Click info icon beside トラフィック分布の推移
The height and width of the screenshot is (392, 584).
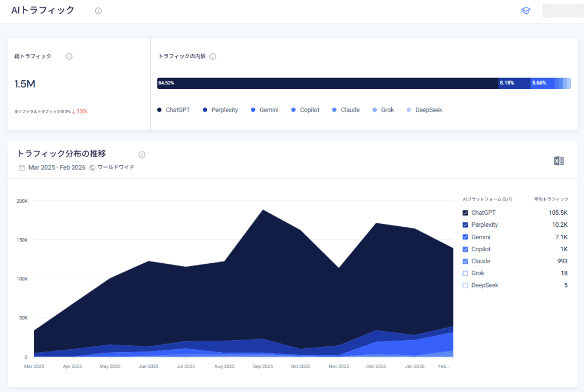[142, 155]
